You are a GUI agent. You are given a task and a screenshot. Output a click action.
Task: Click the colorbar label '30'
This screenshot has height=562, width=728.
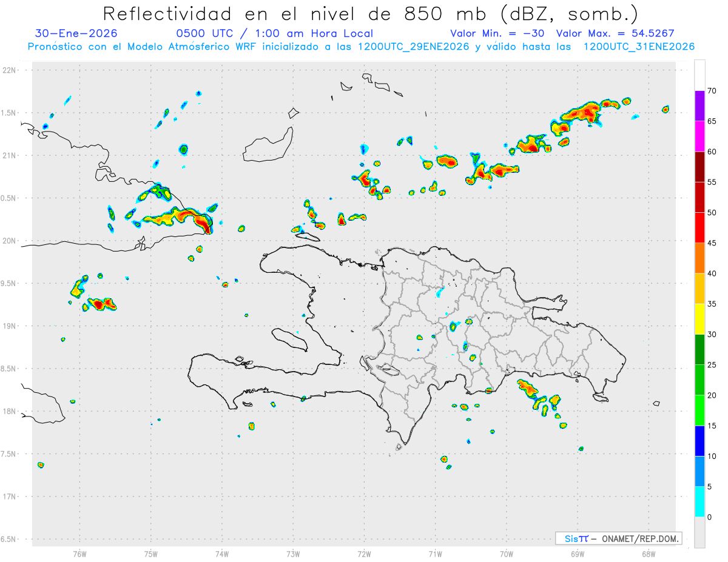point(712,335)
